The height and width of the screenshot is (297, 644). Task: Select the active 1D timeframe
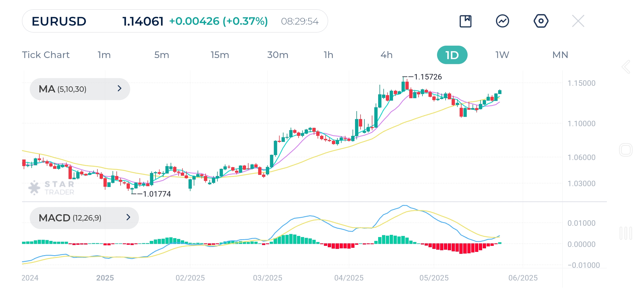tap(452, 55)
